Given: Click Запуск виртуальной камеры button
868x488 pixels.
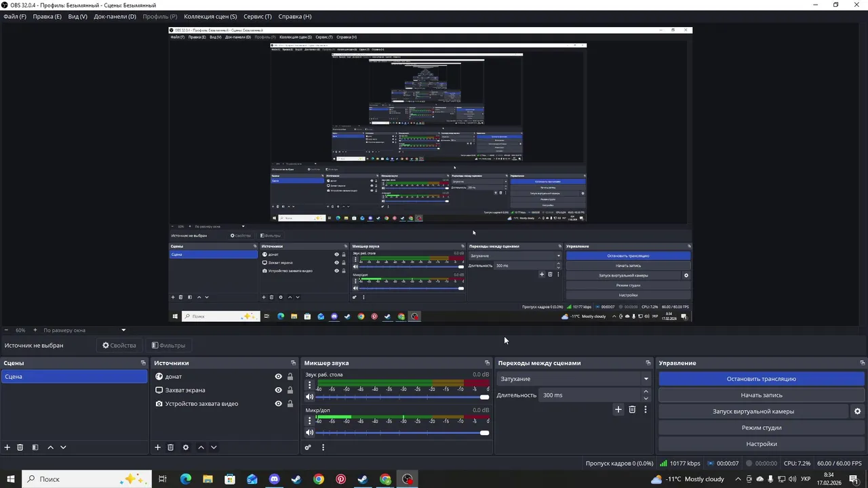Looking at the screenshot, I should tap(753, 411).
